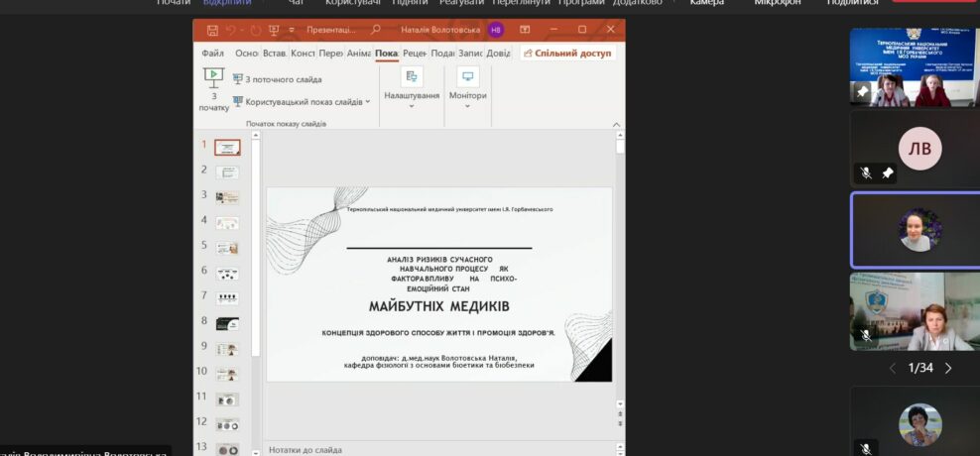Click muted microphone icon on ЛВ participant

coord(866,172)
